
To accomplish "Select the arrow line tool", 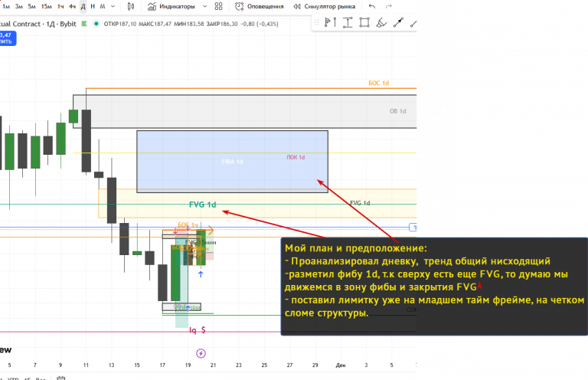I will point(398,23).
